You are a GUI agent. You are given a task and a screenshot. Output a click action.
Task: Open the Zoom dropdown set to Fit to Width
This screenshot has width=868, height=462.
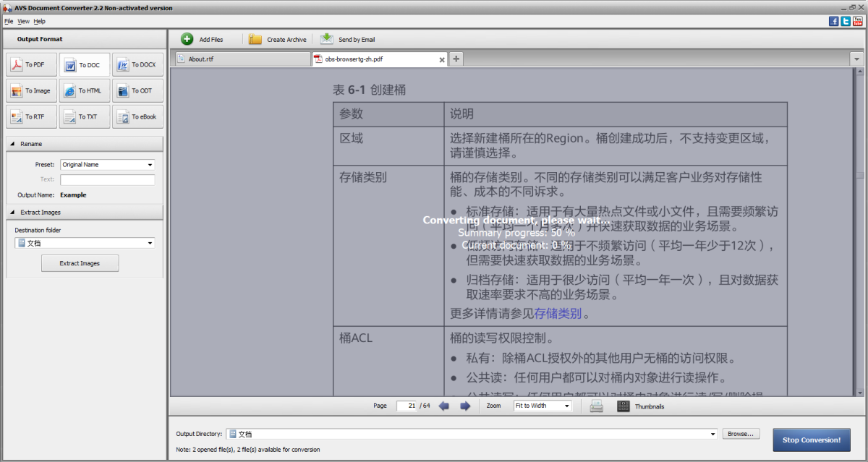[x=542, y=406]
